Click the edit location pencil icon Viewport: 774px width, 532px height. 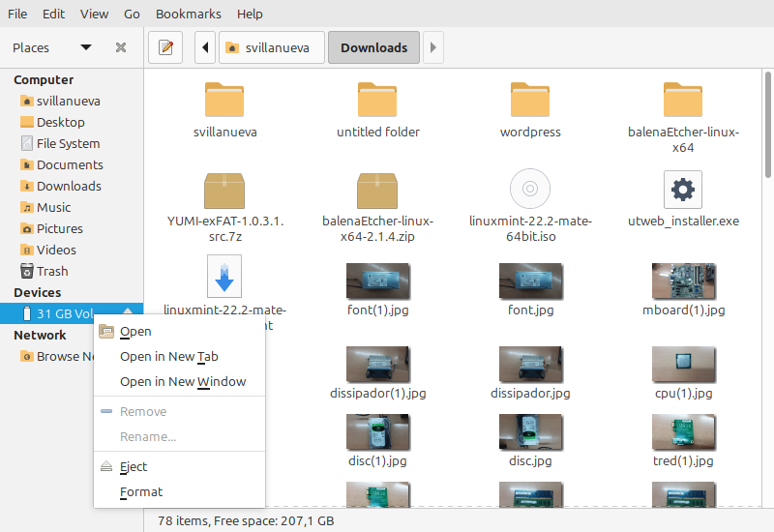[x=165, y=47]
